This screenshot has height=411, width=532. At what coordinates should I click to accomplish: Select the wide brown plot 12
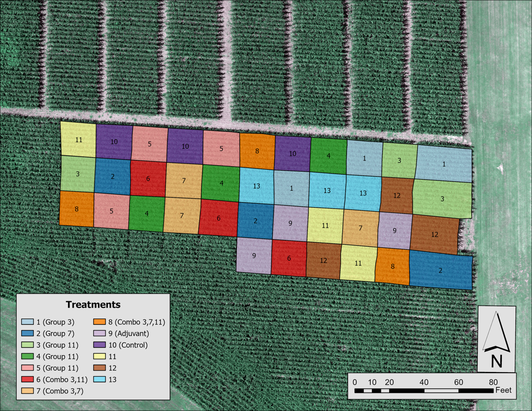435,234
